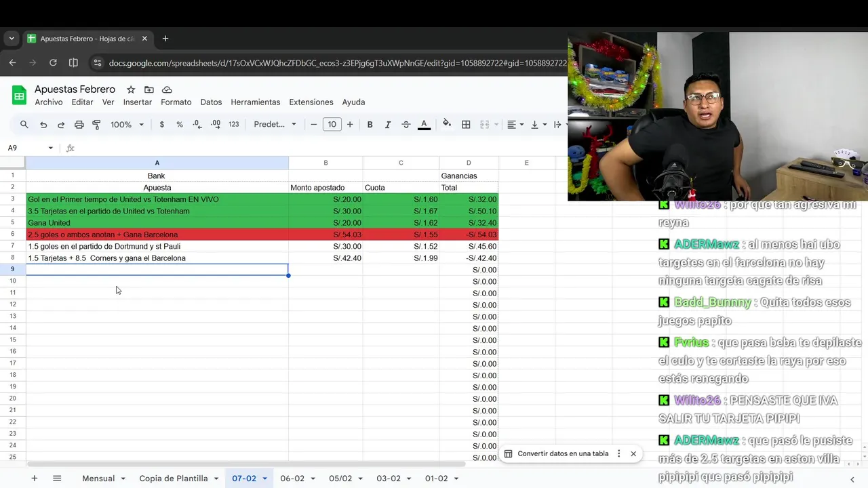Close the Apuestas Febrero browser tab
The width and height of the screenshot is (868, 488).
click(144, 39)
